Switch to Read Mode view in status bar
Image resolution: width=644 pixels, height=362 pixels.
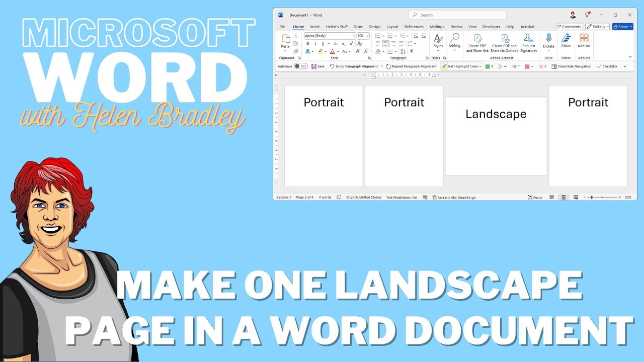(x=551, y=197)
